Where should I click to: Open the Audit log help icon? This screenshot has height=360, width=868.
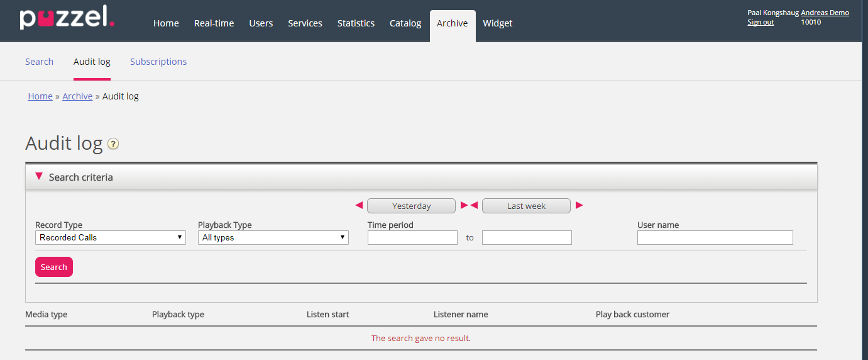[x=113, y=144]
